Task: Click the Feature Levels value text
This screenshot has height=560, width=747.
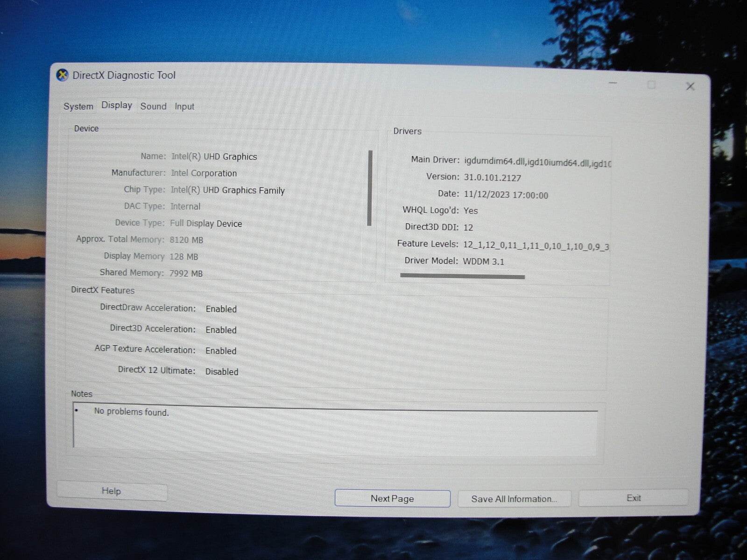Action: (x=537, y=245)
